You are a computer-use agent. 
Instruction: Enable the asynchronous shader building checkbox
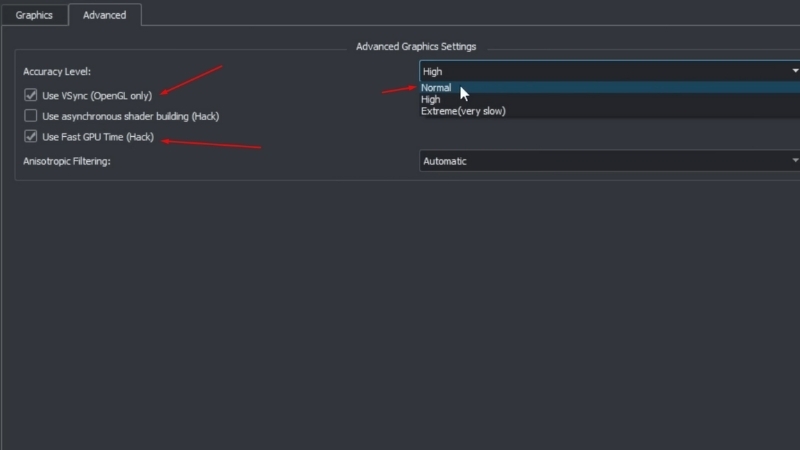(31, 116)
